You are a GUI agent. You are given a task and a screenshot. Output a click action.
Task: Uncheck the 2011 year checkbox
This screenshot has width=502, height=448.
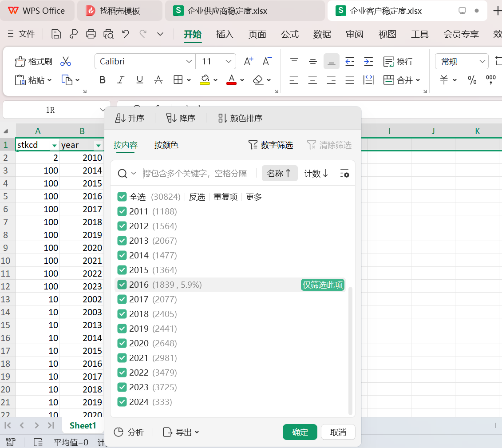pyautogui.click(x=122, y=211)
